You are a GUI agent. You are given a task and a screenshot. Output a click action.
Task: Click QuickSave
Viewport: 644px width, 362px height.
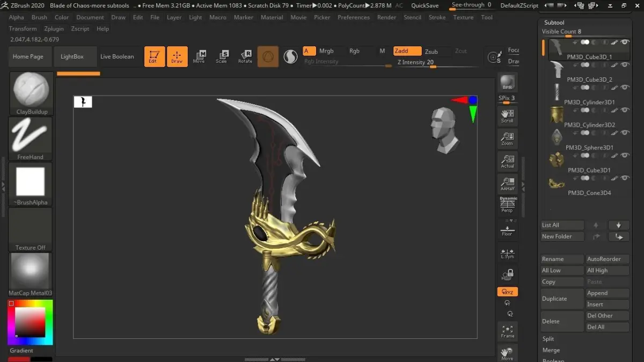click(425, 5)
